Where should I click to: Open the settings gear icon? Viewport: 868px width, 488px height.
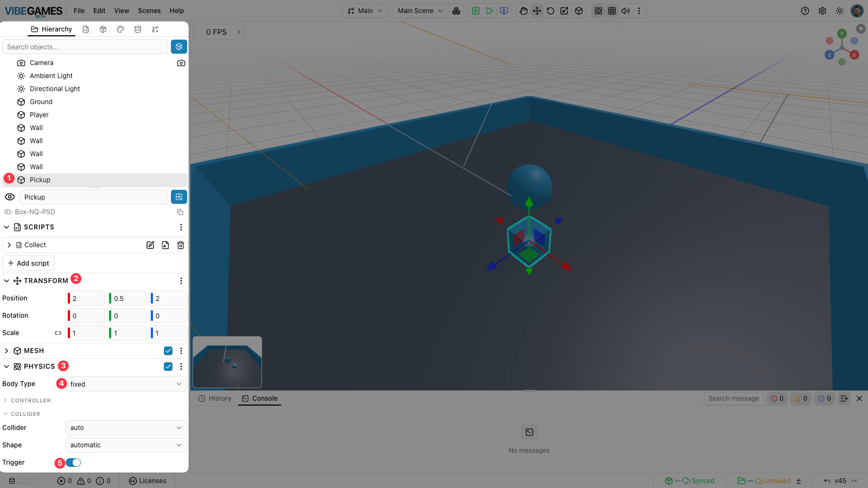pyautogui.click(x=822, y=11)
